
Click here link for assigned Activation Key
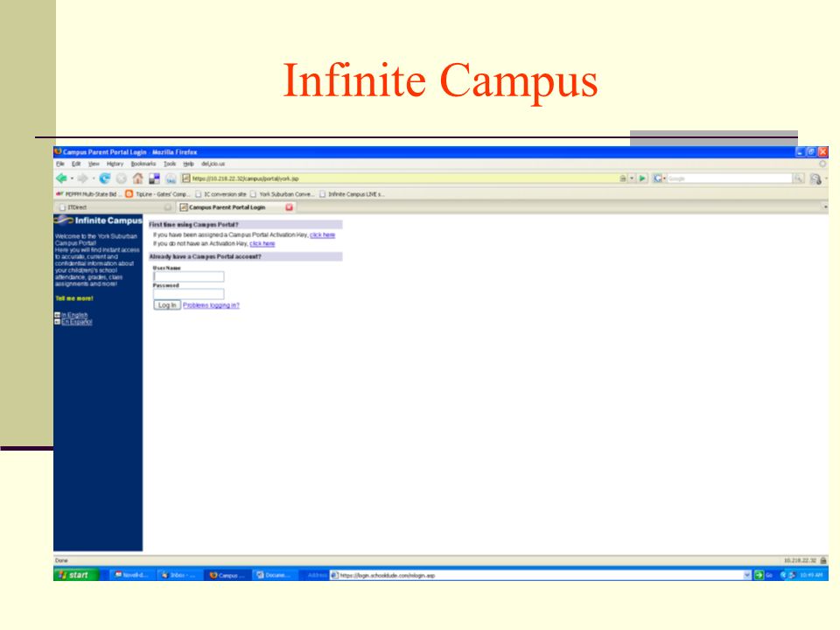(x=323, y=234)
